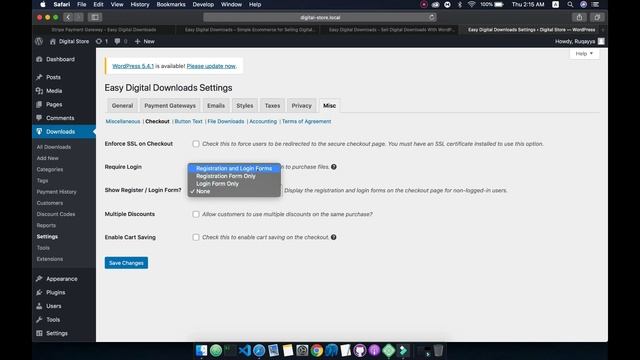Viewport: 640px width, 360px height.
Task: Pick Login Form Only option
Action: [234, 184]
